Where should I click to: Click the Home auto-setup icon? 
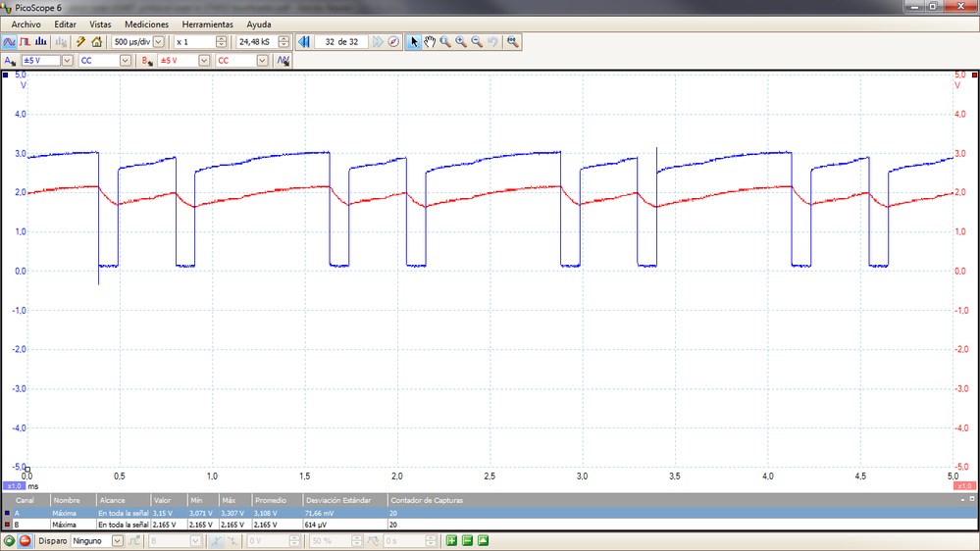point(96,42)
